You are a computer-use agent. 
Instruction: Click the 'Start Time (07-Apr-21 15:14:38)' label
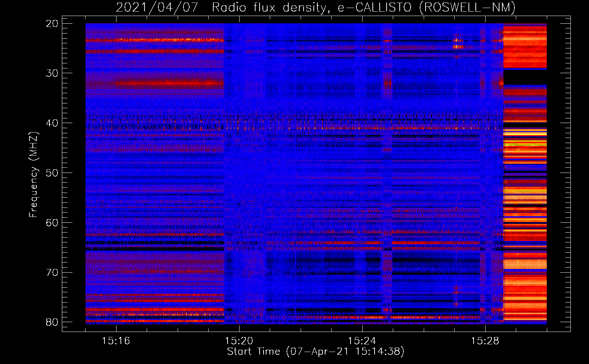click(x=316, y=352)
